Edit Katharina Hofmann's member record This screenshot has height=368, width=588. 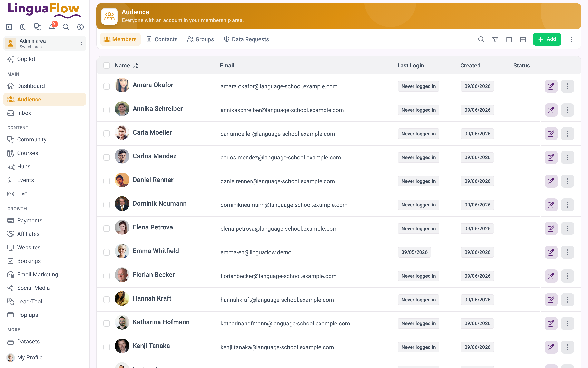(551, 323)
